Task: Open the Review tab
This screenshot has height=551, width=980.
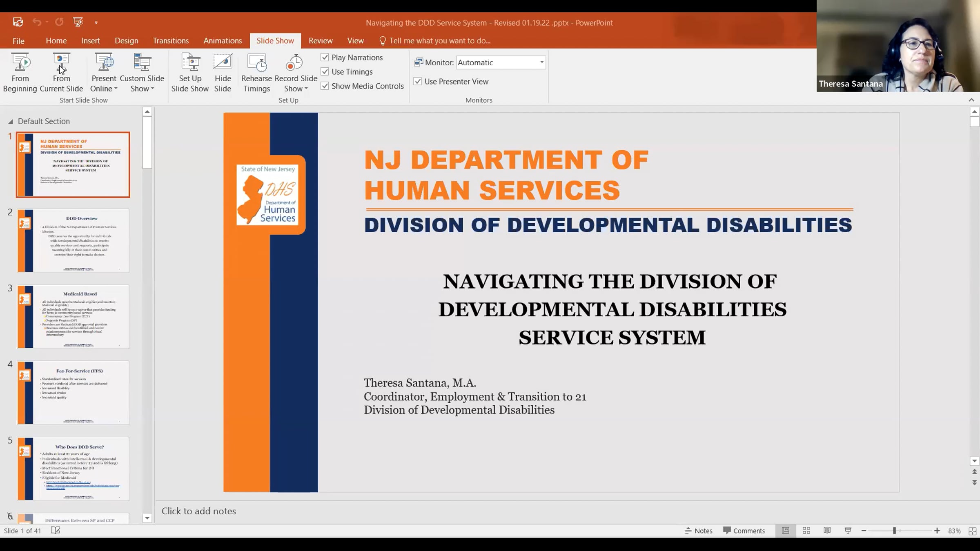Action: (x=321, y=41)
